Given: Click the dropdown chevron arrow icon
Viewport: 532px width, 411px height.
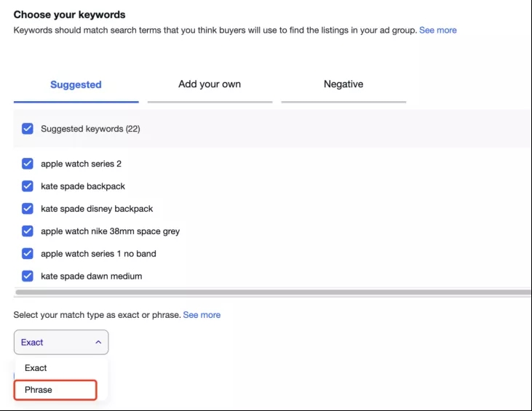Looking at the screenshot, I should point(98,342).
